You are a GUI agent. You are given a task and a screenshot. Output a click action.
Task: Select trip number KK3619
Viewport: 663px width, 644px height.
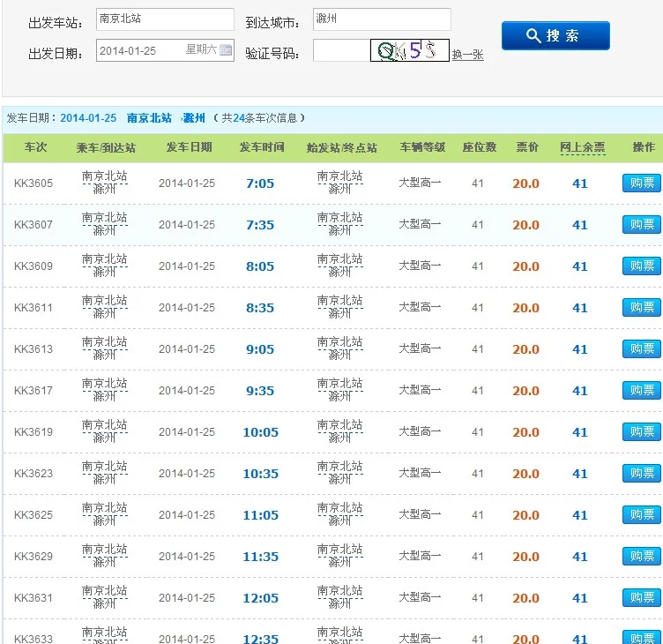[x=34, y=432]
